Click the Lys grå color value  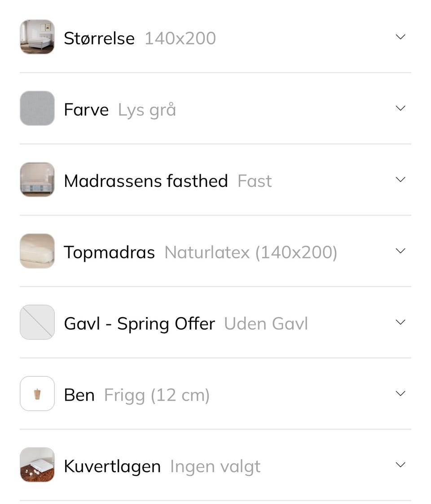click(x=147, y=110)
